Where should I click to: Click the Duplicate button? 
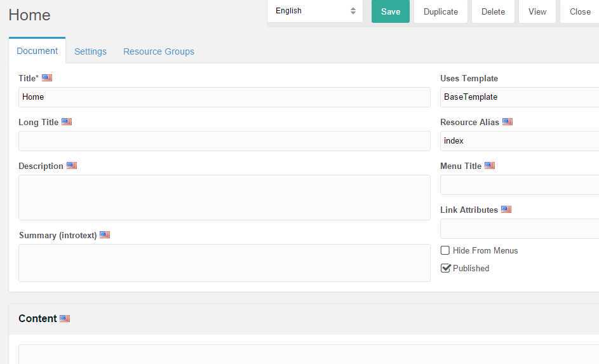440,11
